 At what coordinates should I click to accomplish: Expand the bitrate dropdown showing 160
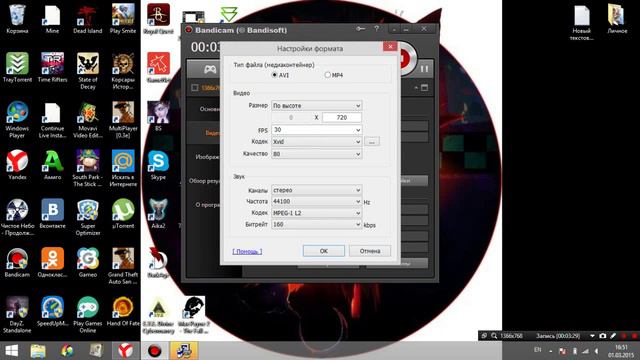[316, 224]
